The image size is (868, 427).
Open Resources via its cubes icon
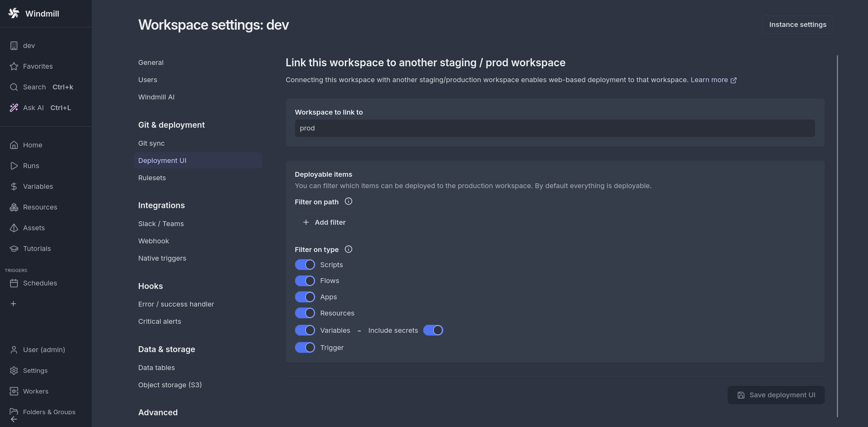click(x=14, y=207)
